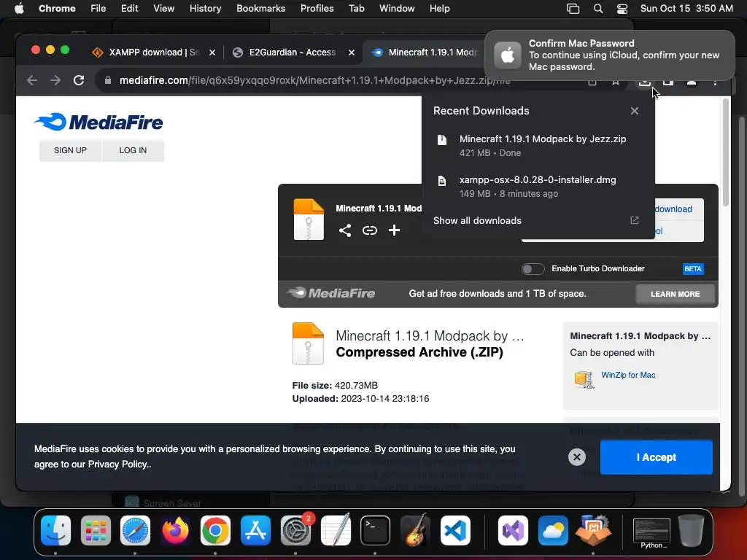Close the Recent Downloads popup
Viewport: 747px width, 560px height.
[635, 111]
